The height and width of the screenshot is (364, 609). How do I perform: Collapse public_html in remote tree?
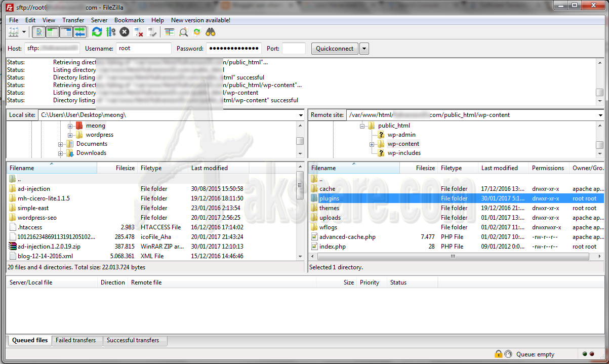tap(362, 126)
